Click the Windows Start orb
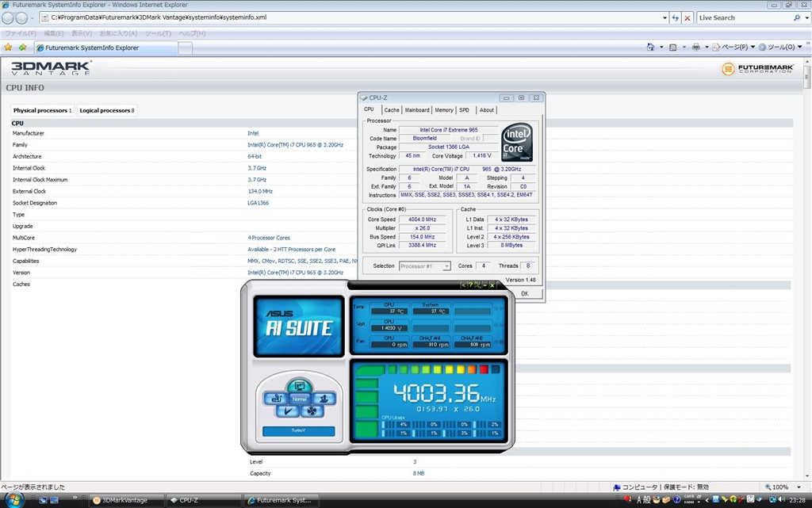This screenshot has height=508, width=812. tap(13, 500)
